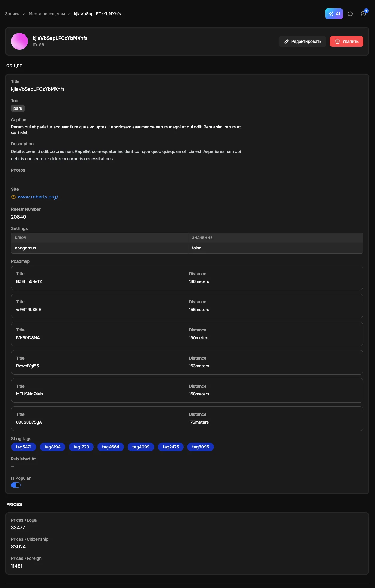Toggle the Is Popular switch
Viewport: 375px width, 588px height.
(16, 485)
